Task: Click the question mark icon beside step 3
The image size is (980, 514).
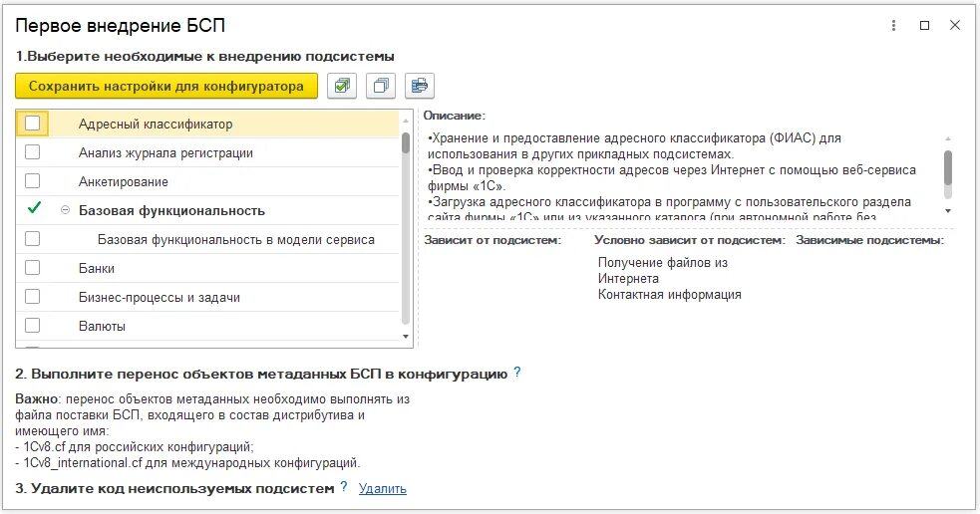Action: point(343,487)
